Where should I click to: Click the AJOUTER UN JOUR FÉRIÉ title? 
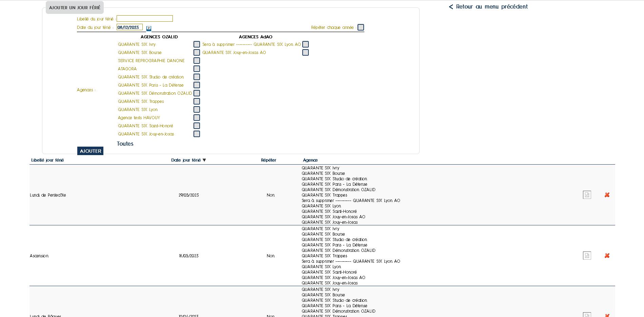click(x=75, y=8)
